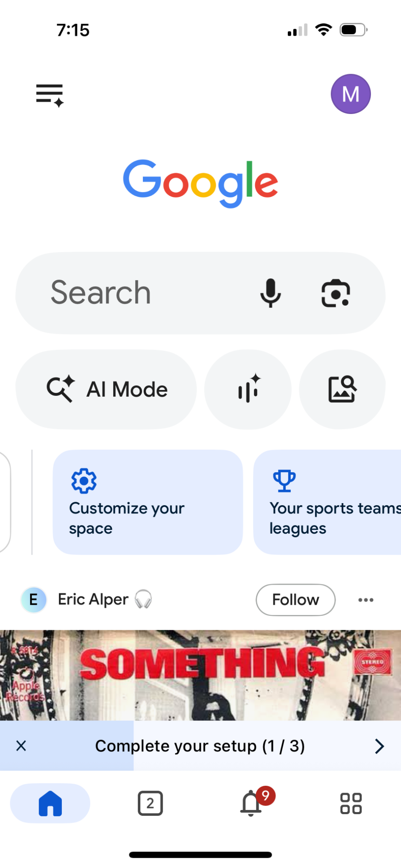Open the Something album cover image

pos(200,675)
